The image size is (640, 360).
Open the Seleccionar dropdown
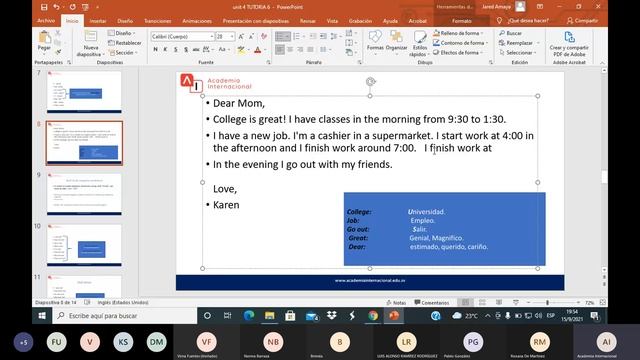[x=518, y=53]
